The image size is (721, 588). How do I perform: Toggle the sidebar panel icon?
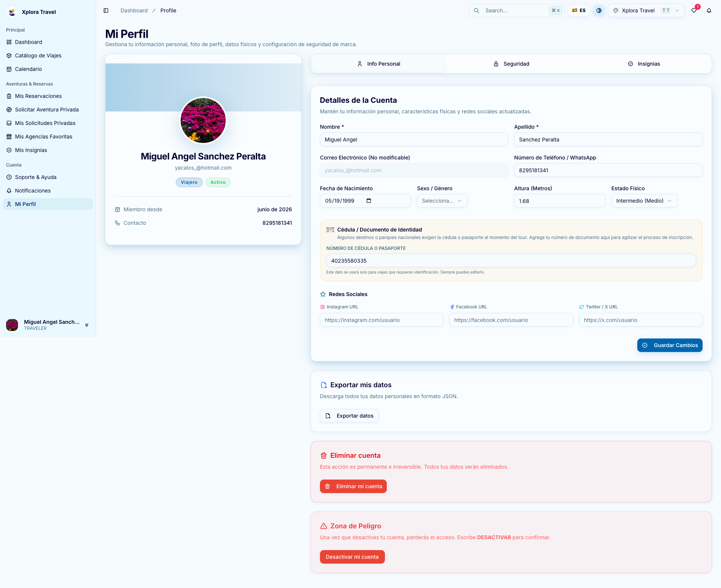click(x=106, y=11)
